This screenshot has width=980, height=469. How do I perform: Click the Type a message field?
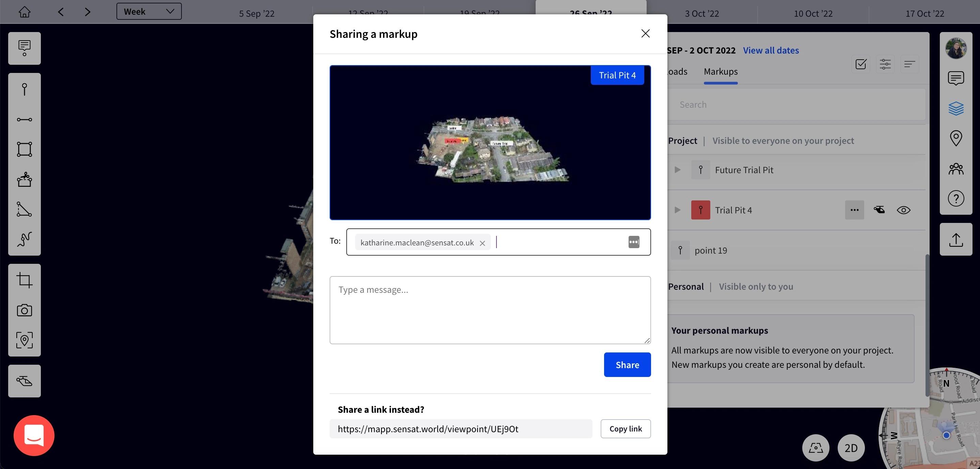pyautogui.click(x=490, y=310)
